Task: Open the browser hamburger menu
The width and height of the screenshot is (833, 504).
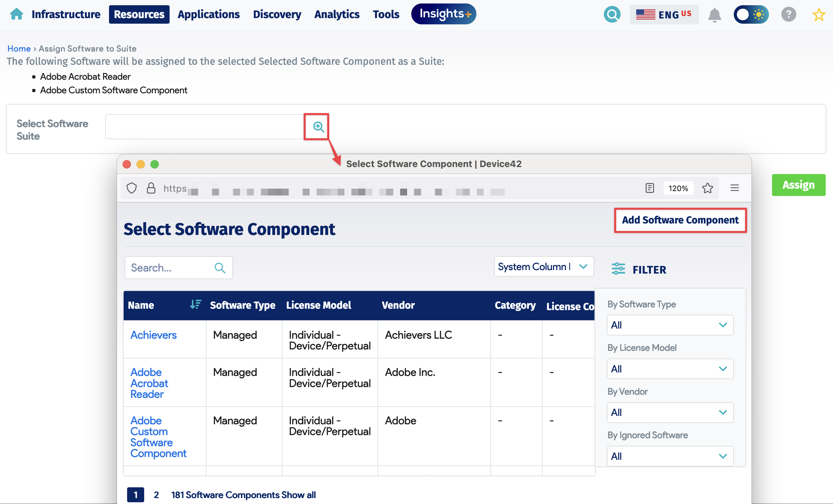Action: pyautogui.click(x=735, y=188)
